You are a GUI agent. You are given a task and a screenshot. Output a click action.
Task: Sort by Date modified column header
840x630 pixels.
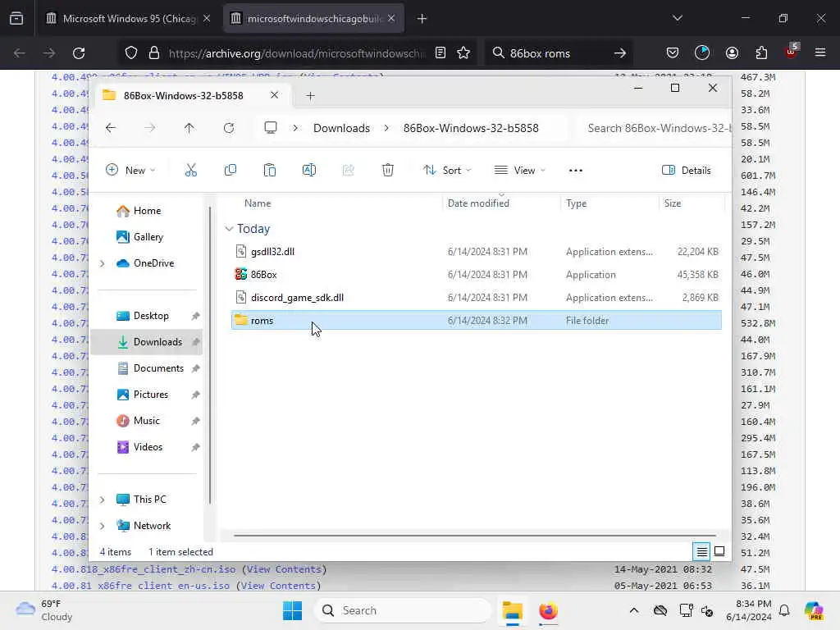pos(478,203)
